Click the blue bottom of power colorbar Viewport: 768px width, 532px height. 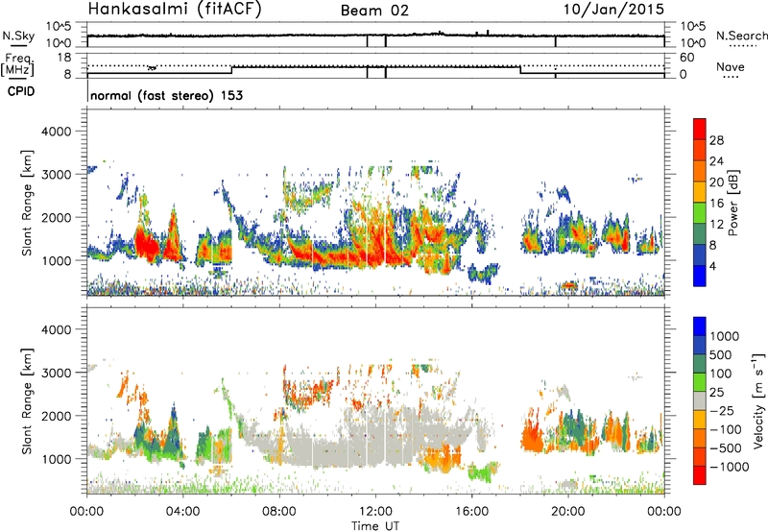tap(700, 276)
